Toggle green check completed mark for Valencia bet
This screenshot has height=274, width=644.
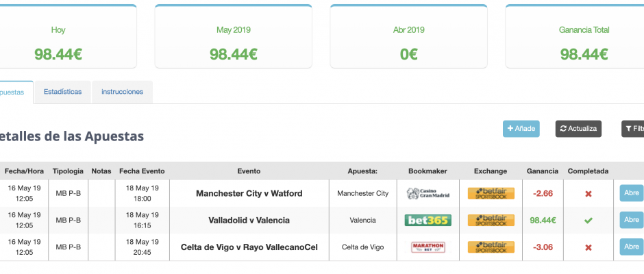point(588,221)
